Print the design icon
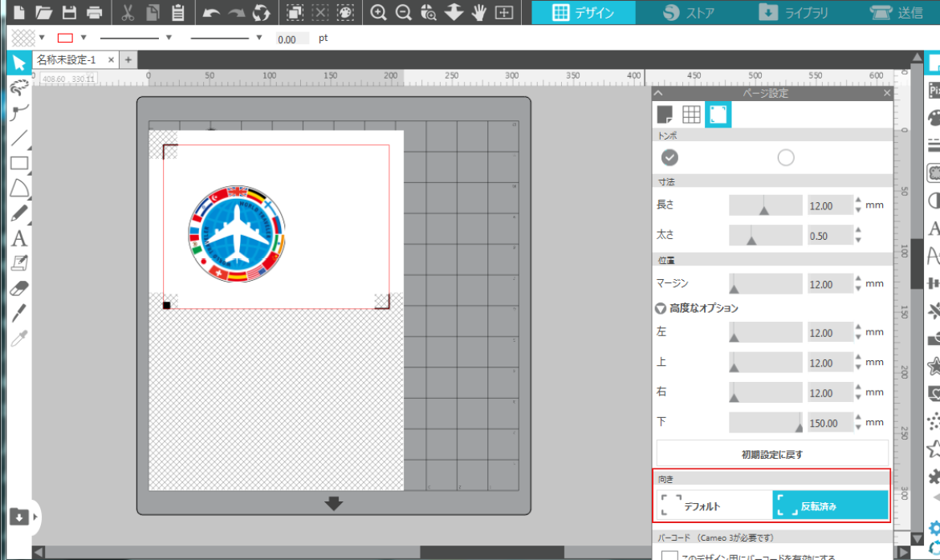Viewport: 940px width, 560px height. pyautogui.click(x=94, y=12)
